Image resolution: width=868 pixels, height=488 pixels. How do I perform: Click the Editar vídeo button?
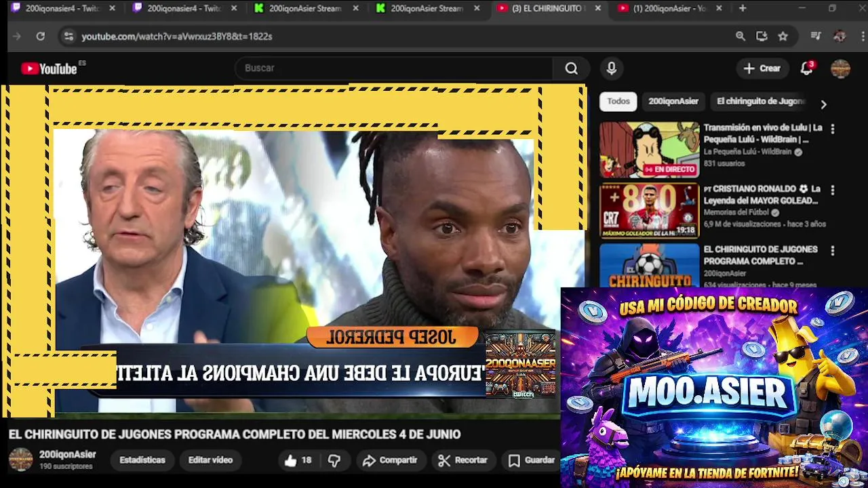[210, 460]
